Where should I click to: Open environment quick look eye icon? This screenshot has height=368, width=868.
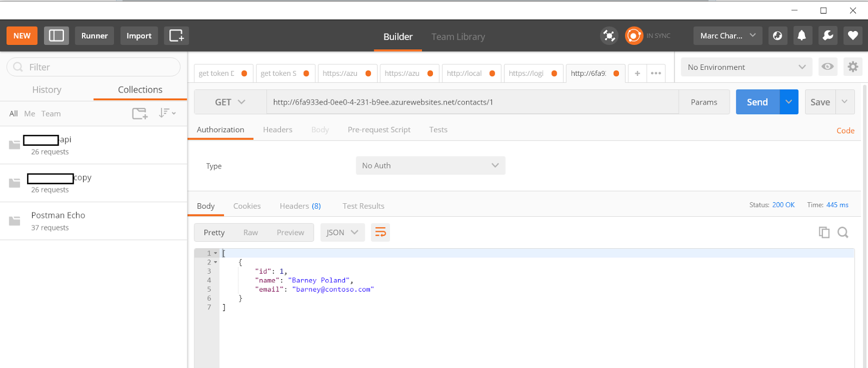click(x=828, y=67)
